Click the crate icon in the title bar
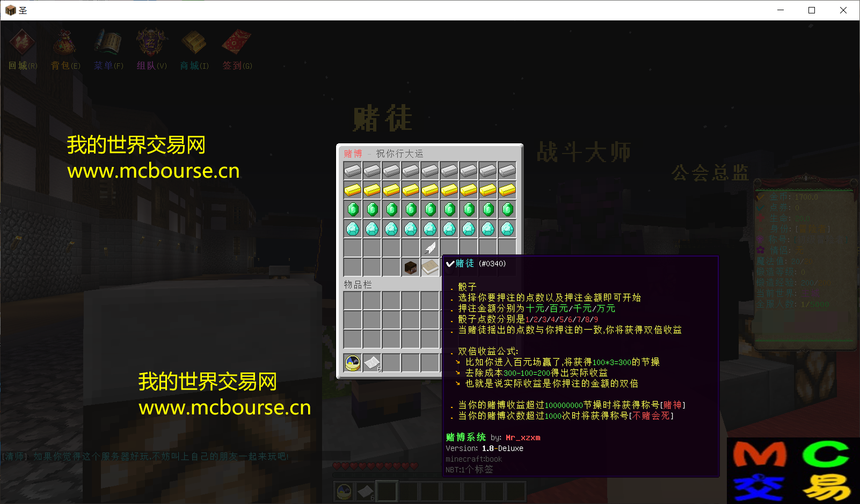 (11, 10)
